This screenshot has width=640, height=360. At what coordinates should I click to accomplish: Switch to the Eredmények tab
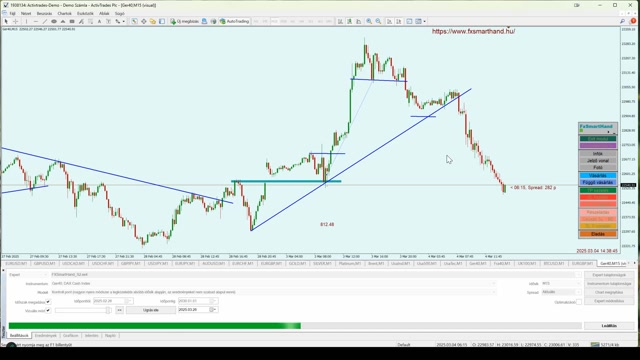(x=46, y=336)
